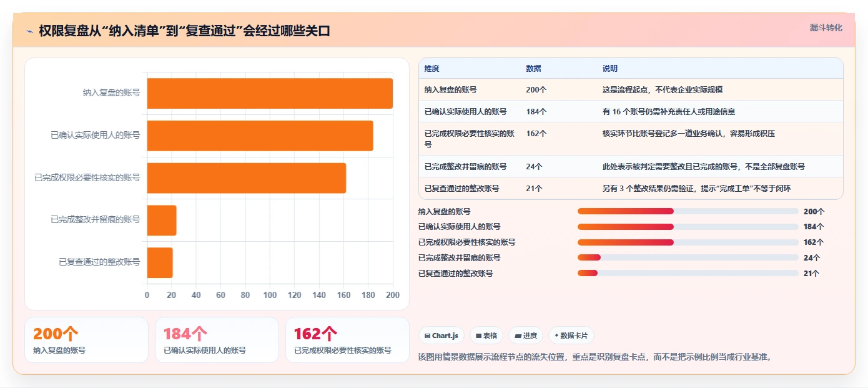Open the red 162个 stat card

347,340
